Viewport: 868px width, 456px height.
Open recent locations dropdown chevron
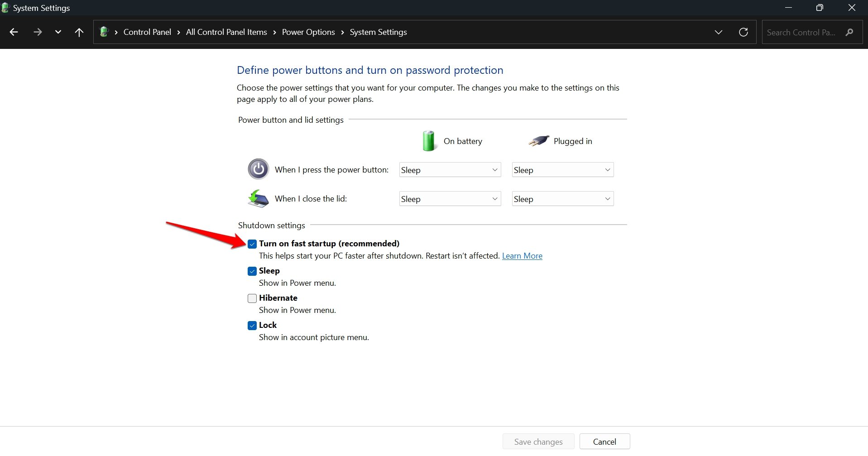click(58, 32)
